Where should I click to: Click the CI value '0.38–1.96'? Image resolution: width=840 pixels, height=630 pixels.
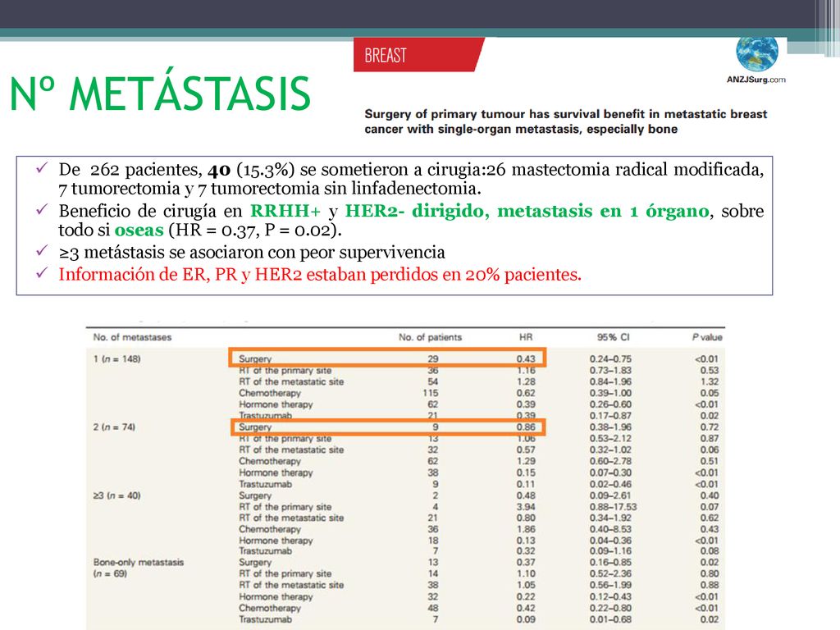pyautogui.click(x=610, y=427)
